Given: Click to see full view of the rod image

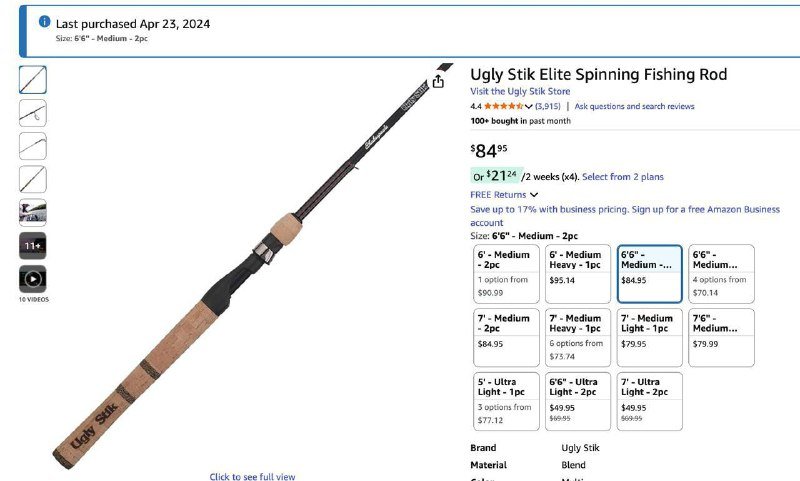Looking at the screenshot, I should pyautogui.click(x=252, y=477).
